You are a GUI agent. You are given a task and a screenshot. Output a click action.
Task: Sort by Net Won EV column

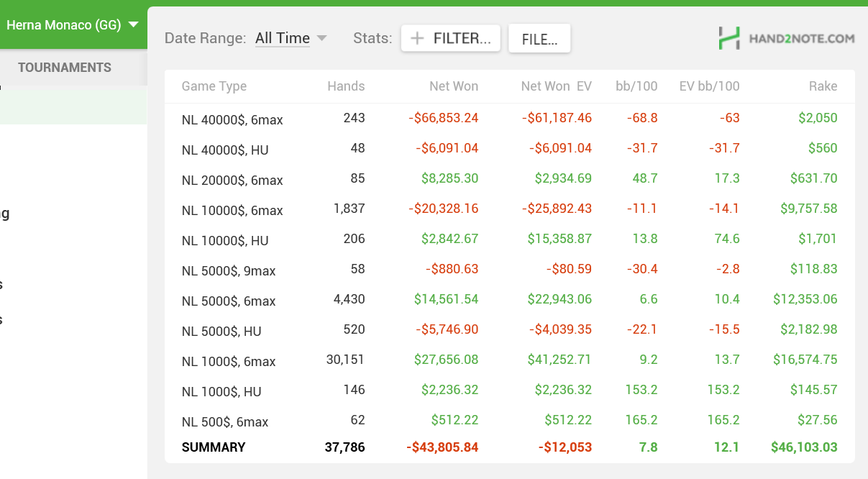tap(556, 86)
